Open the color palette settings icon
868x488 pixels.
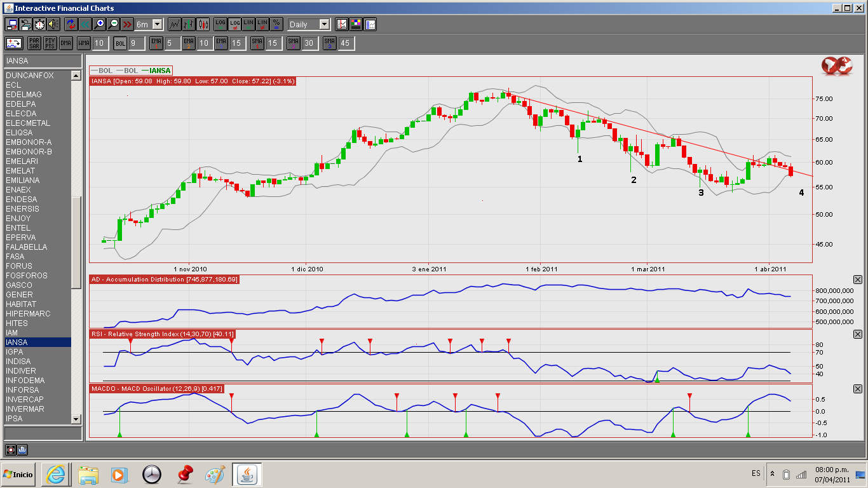click(x=356, y=24)
